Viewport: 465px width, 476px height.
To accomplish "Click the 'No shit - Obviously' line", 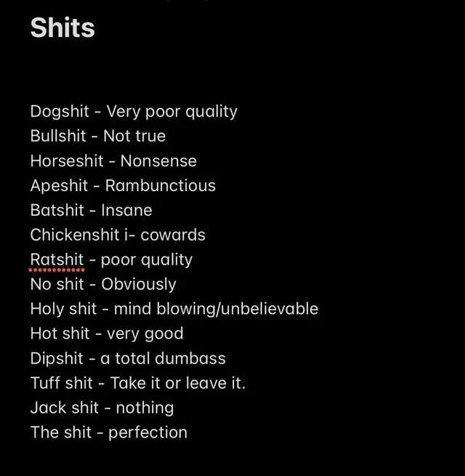I will point(103,284).
